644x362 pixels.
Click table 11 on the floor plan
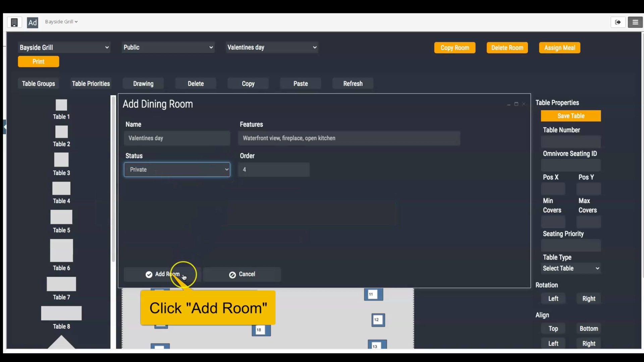tap(374, 294)
